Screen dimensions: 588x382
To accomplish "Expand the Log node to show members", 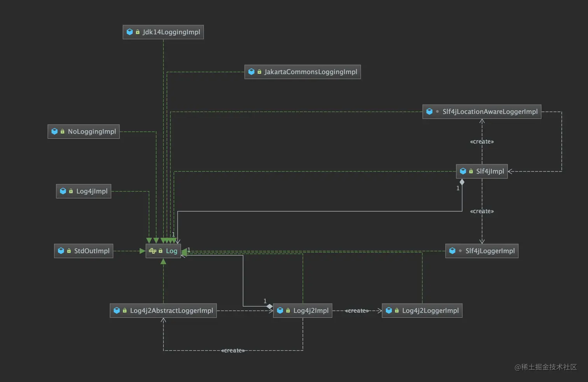I will (163, 251).
